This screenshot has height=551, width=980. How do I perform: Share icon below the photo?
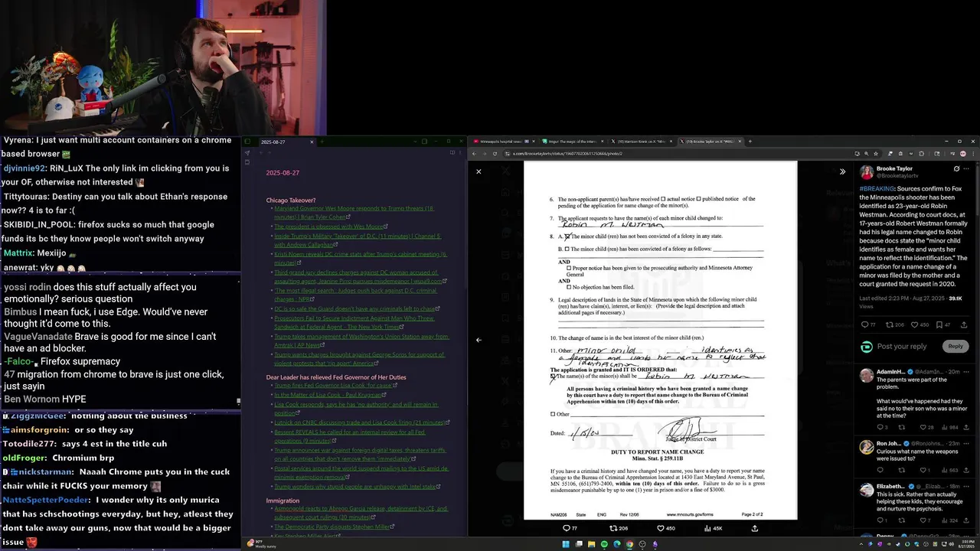(x=755, y=528)
